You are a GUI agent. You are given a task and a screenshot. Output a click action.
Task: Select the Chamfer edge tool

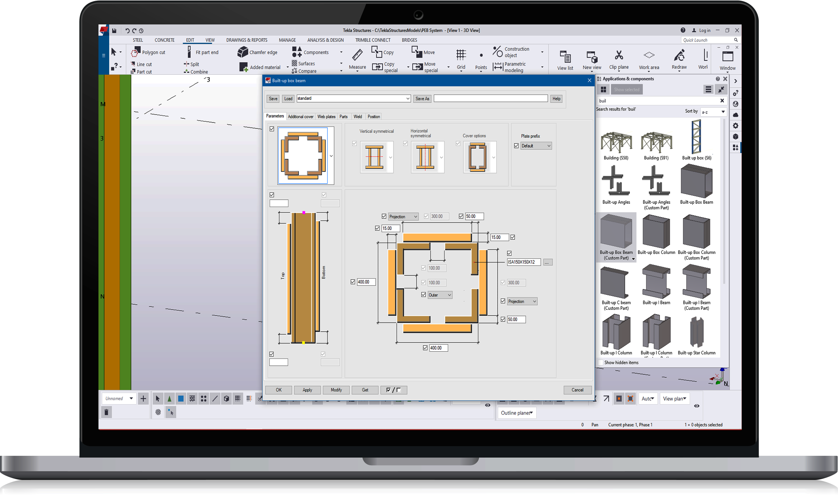pos(258,52)
